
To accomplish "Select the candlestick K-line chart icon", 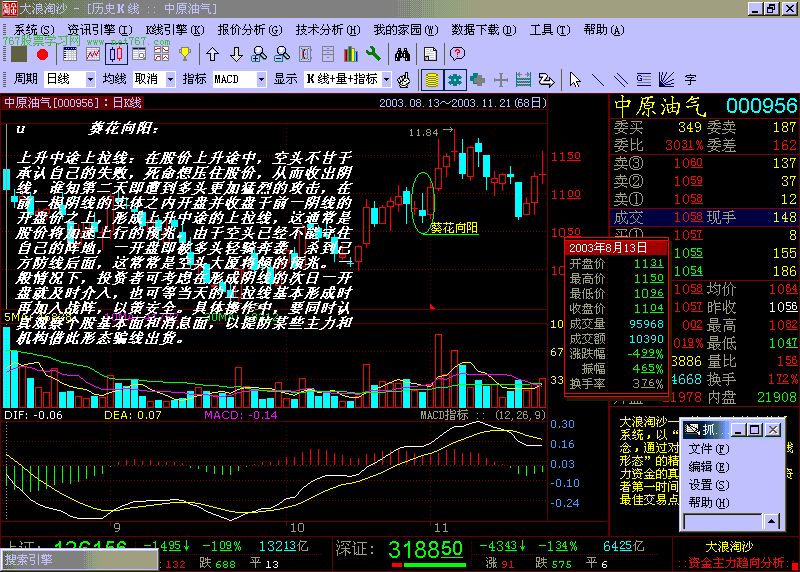I will [x=116, y=54].
